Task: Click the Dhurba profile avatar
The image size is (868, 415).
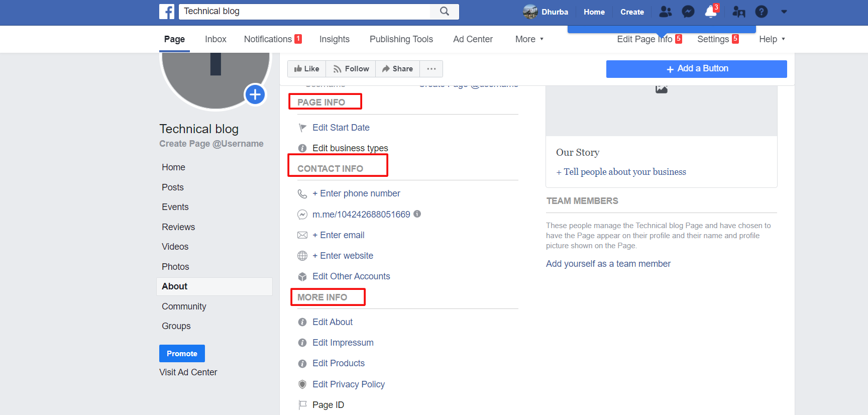Action: pos(530,12)
